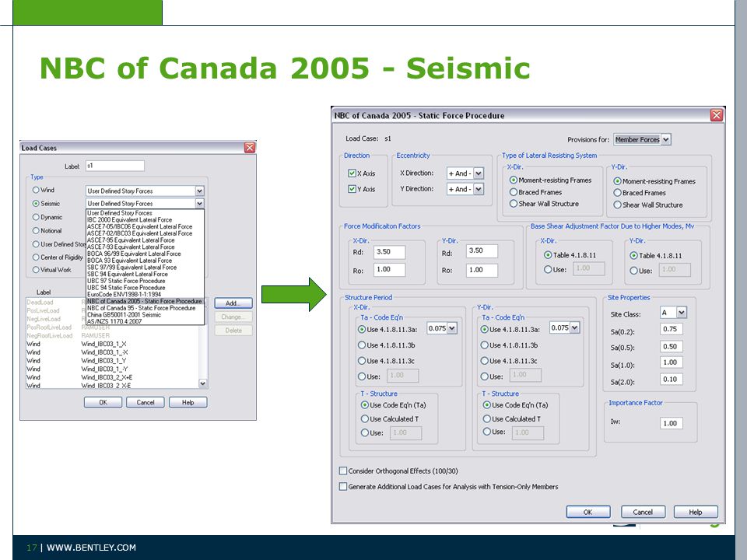This screenshot has height=560, width=747.
Task: Select Wind_IBC03_2_X+E row in list
Action: click(112, 377)
